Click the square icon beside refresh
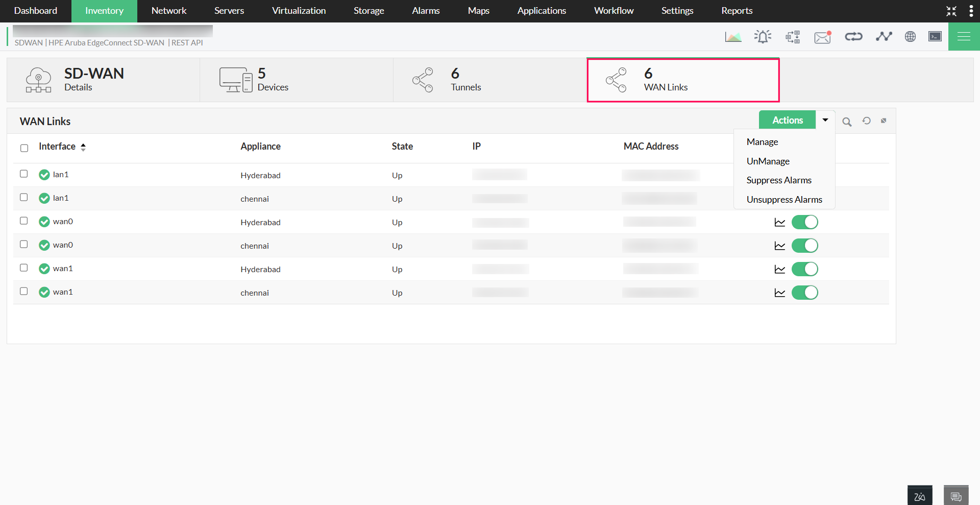Viewport: 980px width, 505px height. (x=884, y=121)
